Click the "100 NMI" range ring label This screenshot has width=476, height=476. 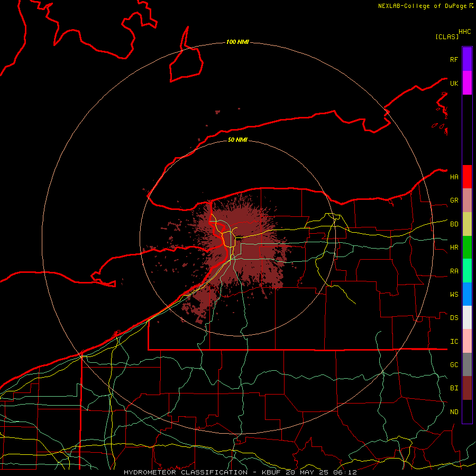[x=237, y=42]
